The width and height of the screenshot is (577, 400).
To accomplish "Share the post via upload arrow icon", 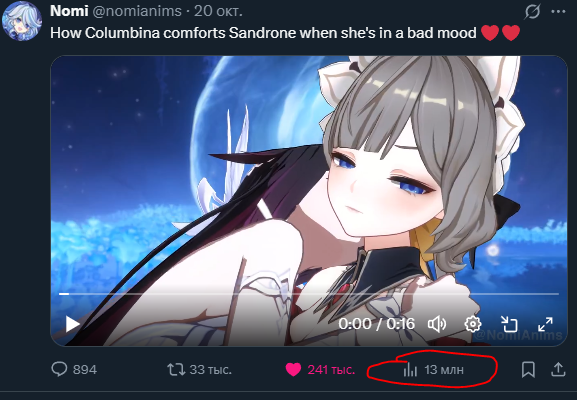I will point(558,369).
